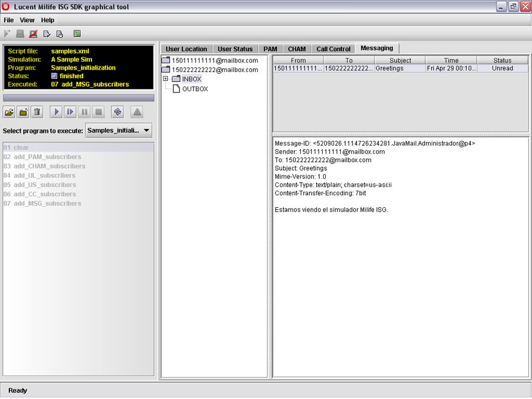Click the trash can delete icon
Screen dimensions: 532x399
point(37,112)
